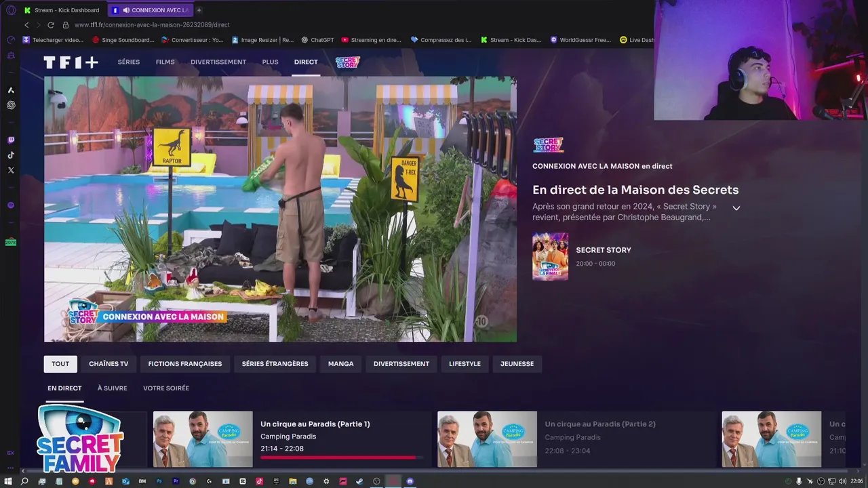Open the Telecharger video bookmark
Image resolution: width=868 pixels, height=488 pixels.
53,40
